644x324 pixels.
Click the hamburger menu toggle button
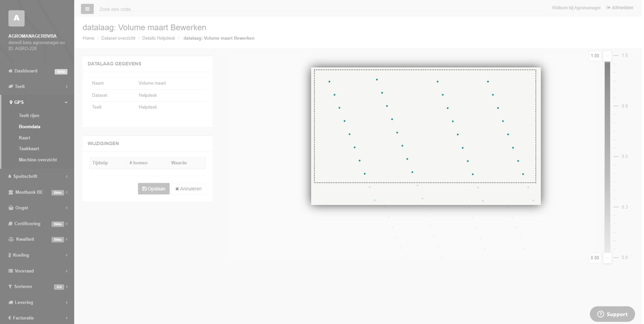[87, 9]
